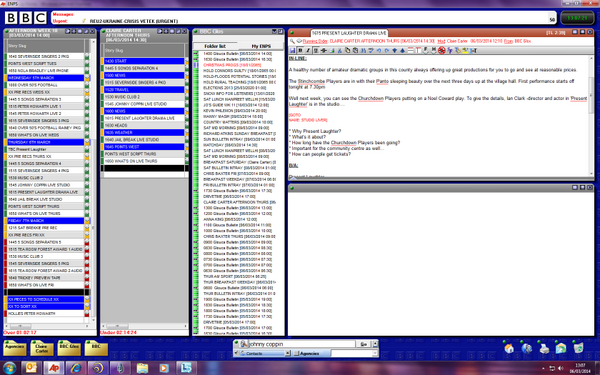The height and width of the screenshot is (375, 600).
Task: Open the BBC Glos panel title dropdown arrow
Action: tap(274, 31)
